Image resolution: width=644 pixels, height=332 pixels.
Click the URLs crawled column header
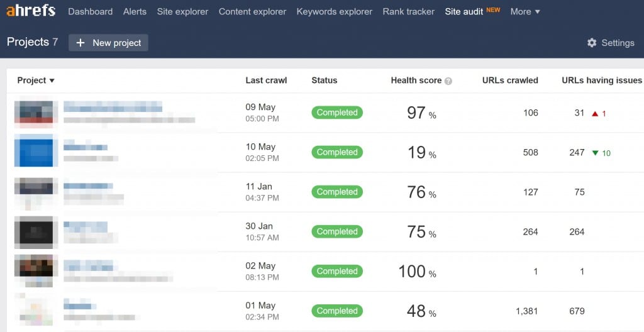pos(510,80)
